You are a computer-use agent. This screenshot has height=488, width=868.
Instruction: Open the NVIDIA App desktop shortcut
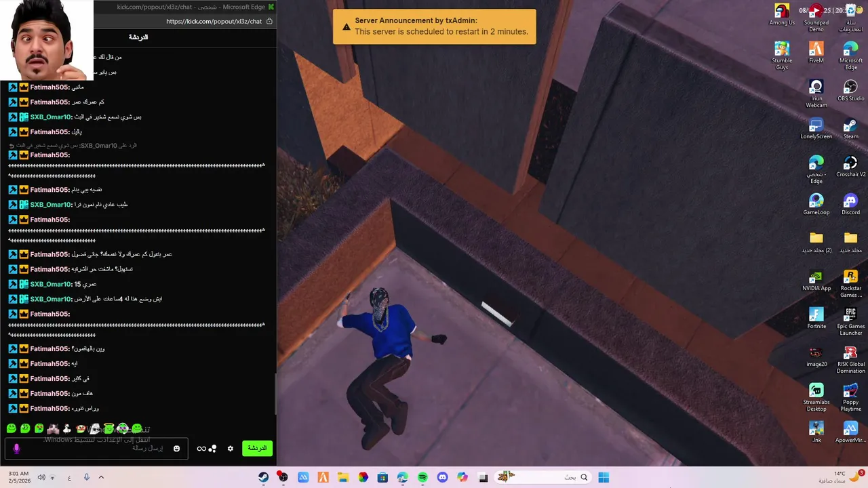pos(816,281)
